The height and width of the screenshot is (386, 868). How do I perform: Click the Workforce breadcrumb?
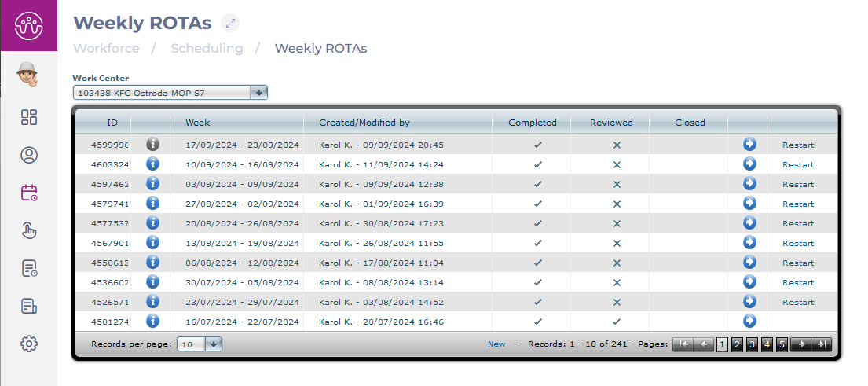(106, 49)
